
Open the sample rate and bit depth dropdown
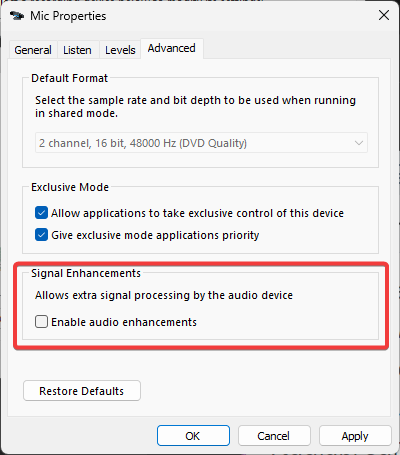click(x=201, y=143)
